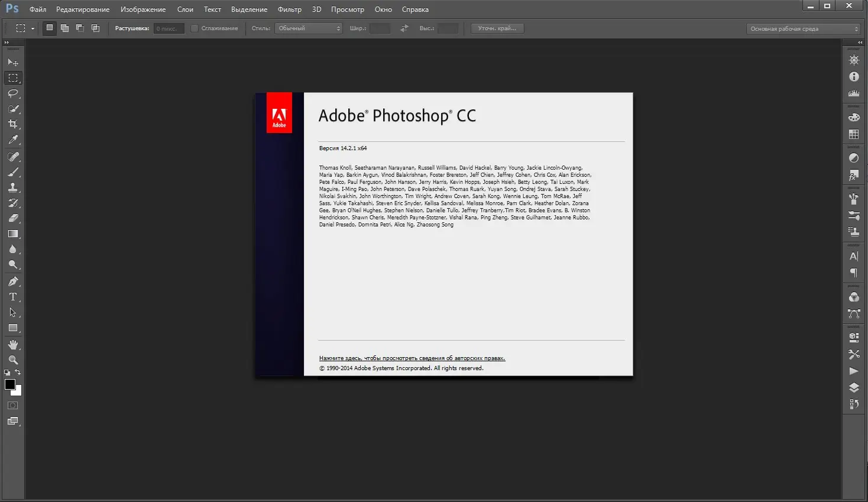Enable Intersect with selection mode
This screenshot has width=868, height=502.
95,28
